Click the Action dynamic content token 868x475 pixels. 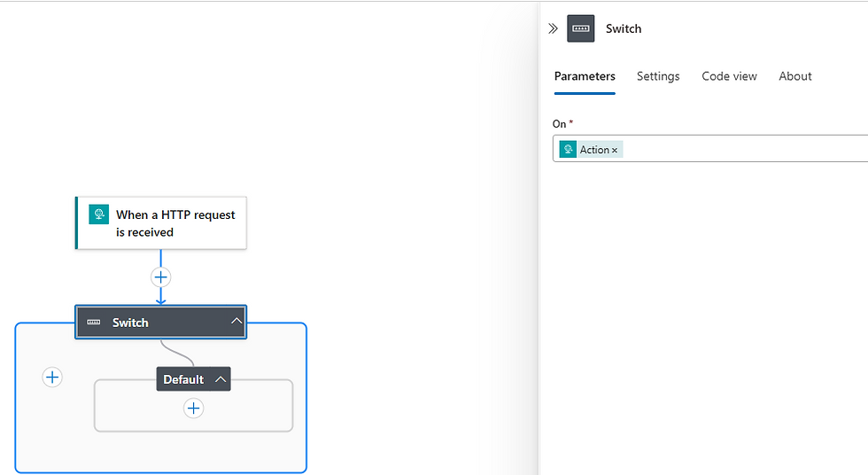[592, 150]
